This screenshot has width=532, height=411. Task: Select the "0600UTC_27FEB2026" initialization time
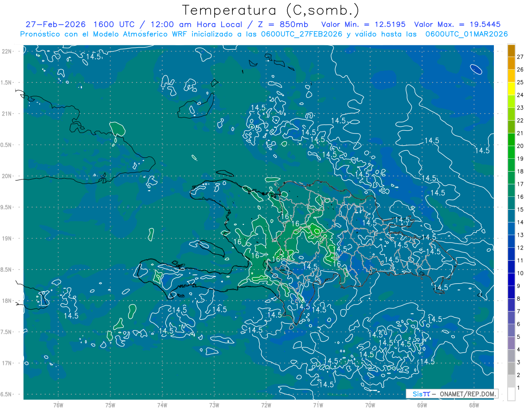[302, 34]
